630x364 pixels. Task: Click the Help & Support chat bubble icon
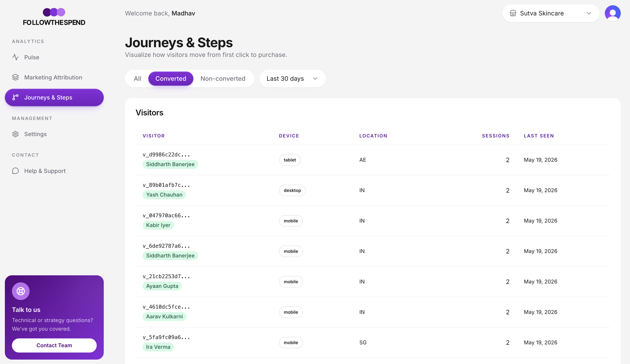pos(15,171)
